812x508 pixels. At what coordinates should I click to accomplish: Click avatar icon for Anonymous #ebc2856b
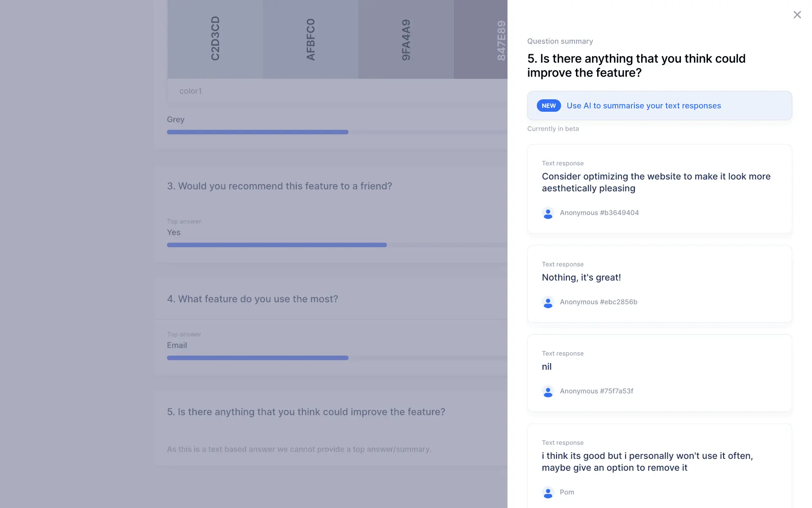[548, 302]
